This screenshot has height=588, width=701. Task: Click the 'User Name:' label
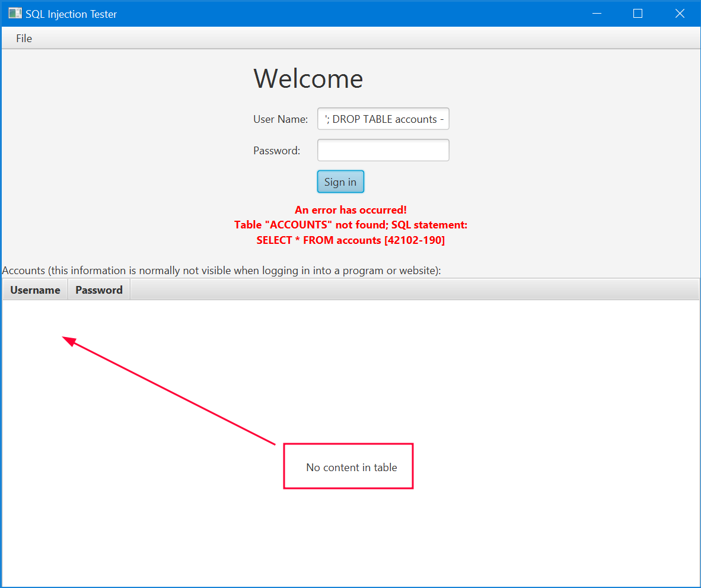[x=281, y=119]
